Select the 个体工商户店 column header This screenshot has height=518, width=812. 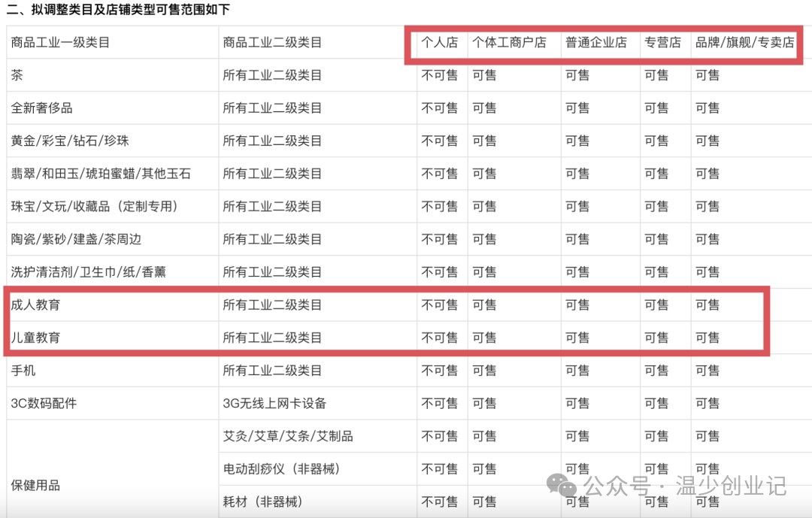509,43
